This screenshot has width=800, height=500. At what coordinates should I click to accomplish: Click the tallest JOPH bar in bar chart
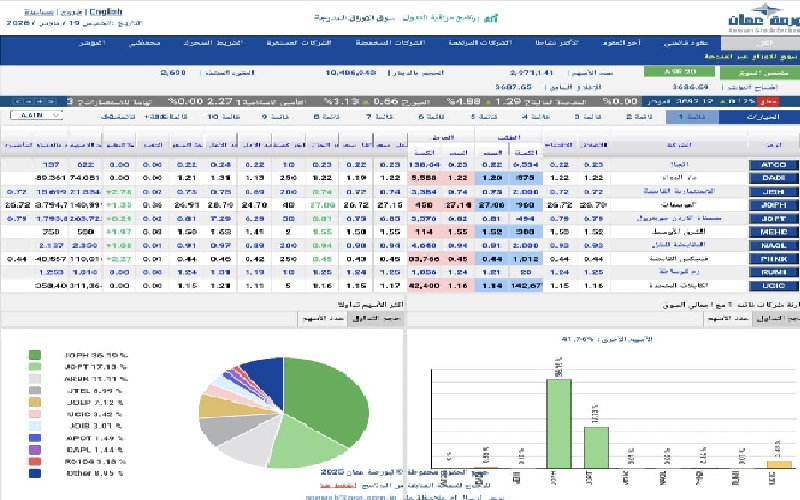point(557,421)
